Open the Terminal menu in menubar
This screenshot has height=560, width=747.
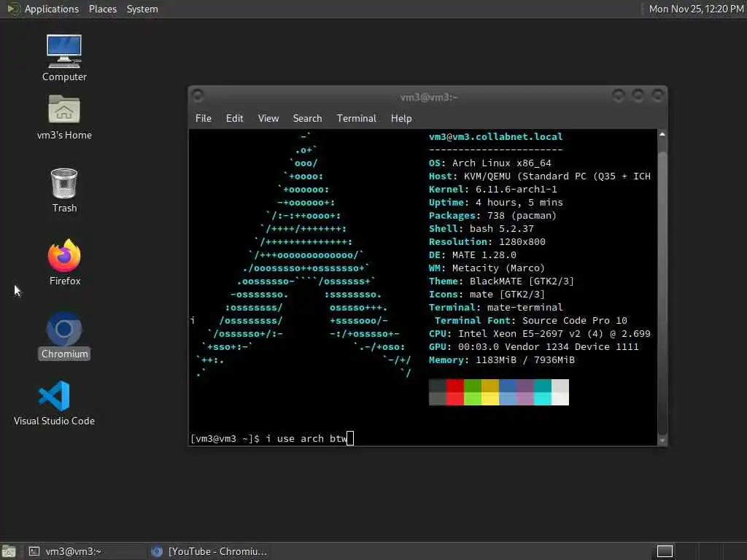tap(356, 118)
